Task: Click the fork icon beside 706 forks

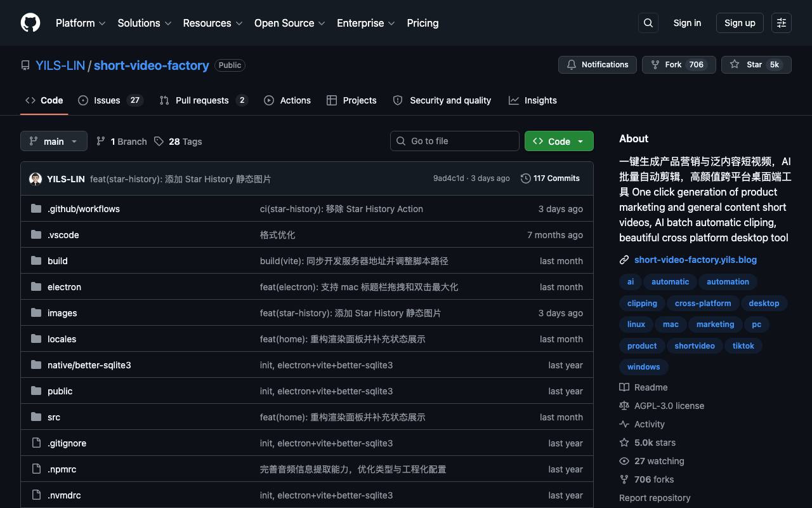Action: (624, 479)
